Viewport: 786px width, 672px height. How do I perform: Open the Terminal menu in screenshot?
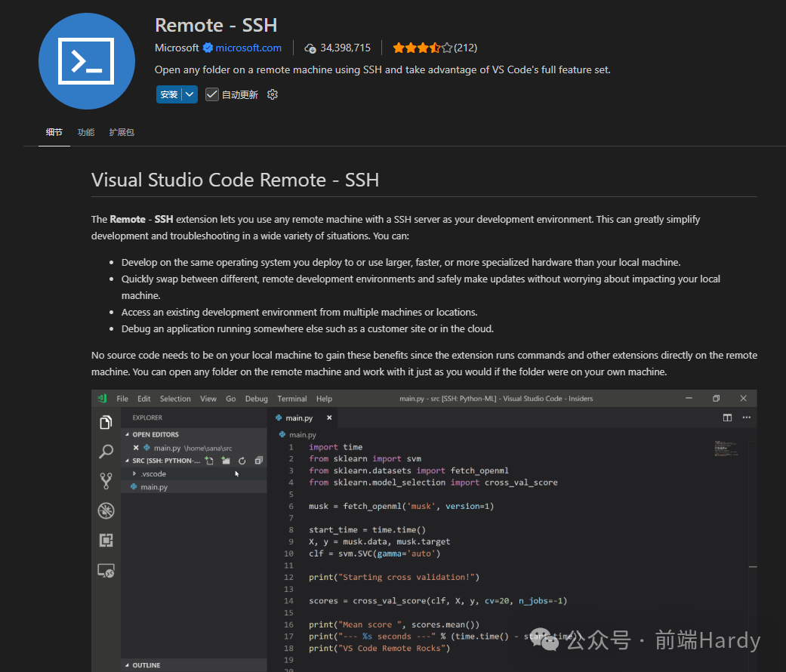point(291,399)
